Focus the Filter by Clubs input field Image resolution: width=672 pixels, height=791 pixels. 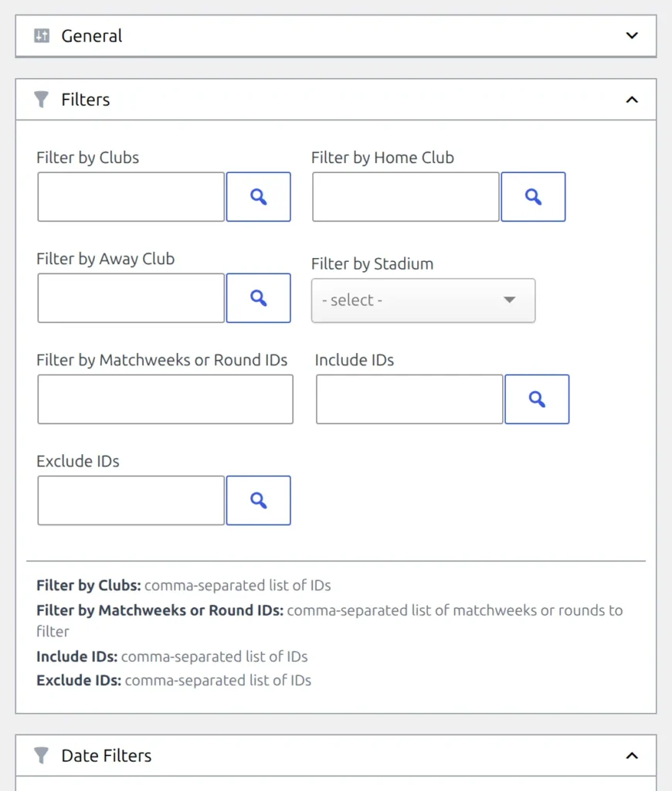point(131,197)
